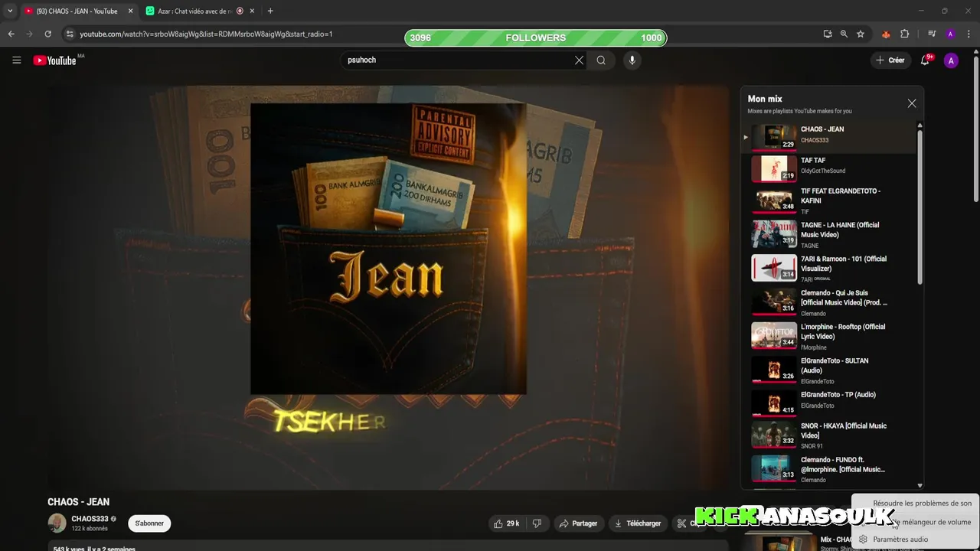Screen dimensions: 980x551
Task: Open YouTube account avatar menu
Action: point(951,60)
